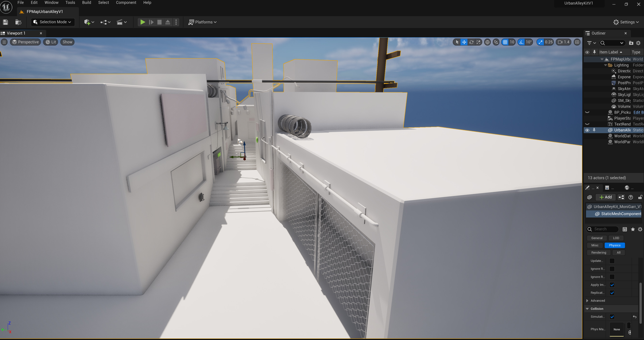644x340 pixels.
Task: Open Details help question mark icon
Action: (x=631, y=197)
